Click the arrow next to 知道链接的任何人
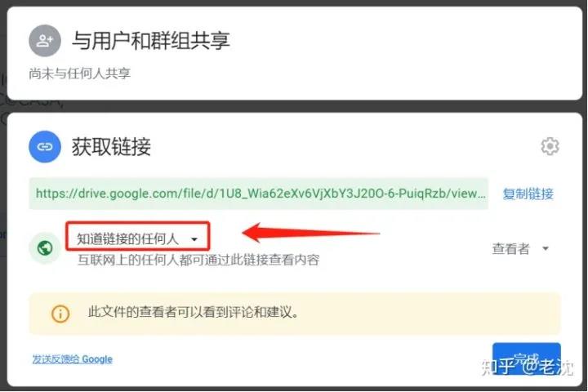Screen dimensions: 588x392 (194, 239)
